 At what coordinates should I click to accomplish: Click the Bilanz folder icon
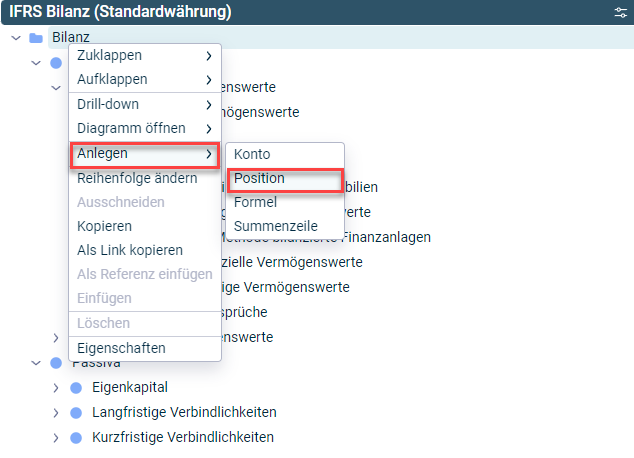[x=36, y=38]
